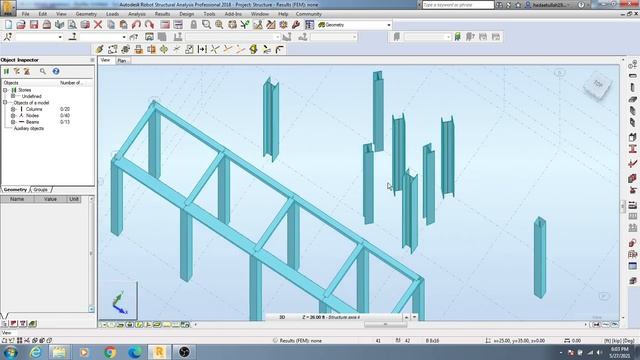Click the corner fillet tool icon
Image resolution: width=640 pixels, height=360 pixels.
pos(280,49)
